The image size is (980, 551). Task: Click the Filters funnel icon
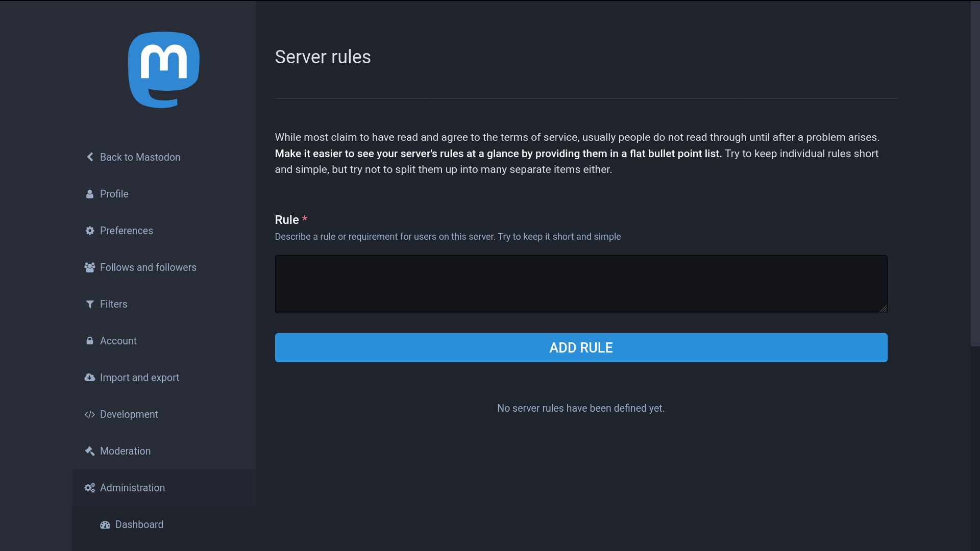[x=90, y=304]
